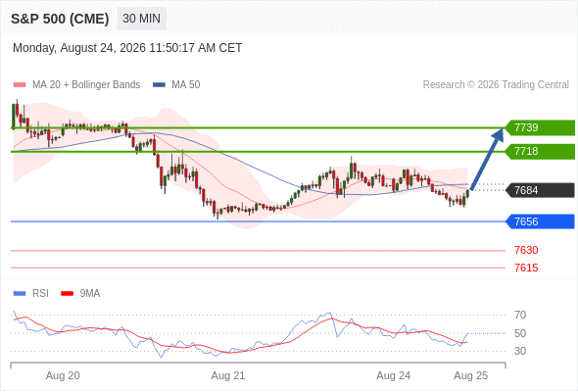The image size is (578, 392).
Task: Toggle the MA 20 + Bollinger Bands legend
Action: (76, 85)
